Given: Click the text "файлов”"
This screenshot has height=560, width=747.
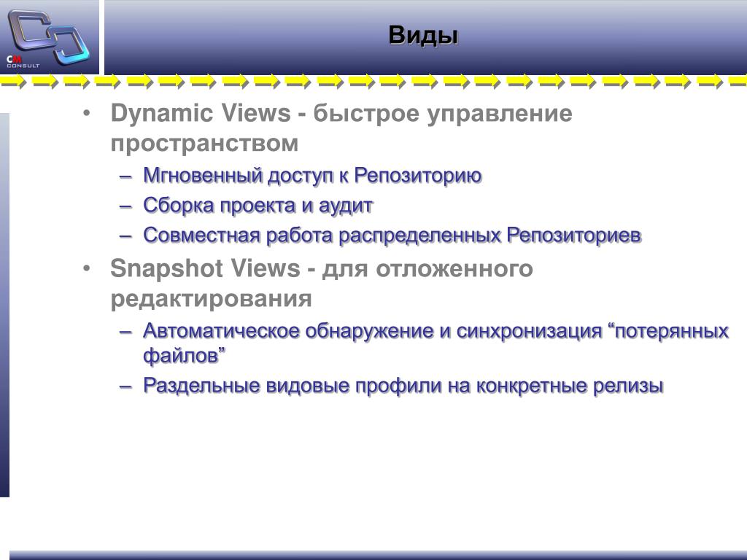Looking at the screenshot, I should (184, 356).
